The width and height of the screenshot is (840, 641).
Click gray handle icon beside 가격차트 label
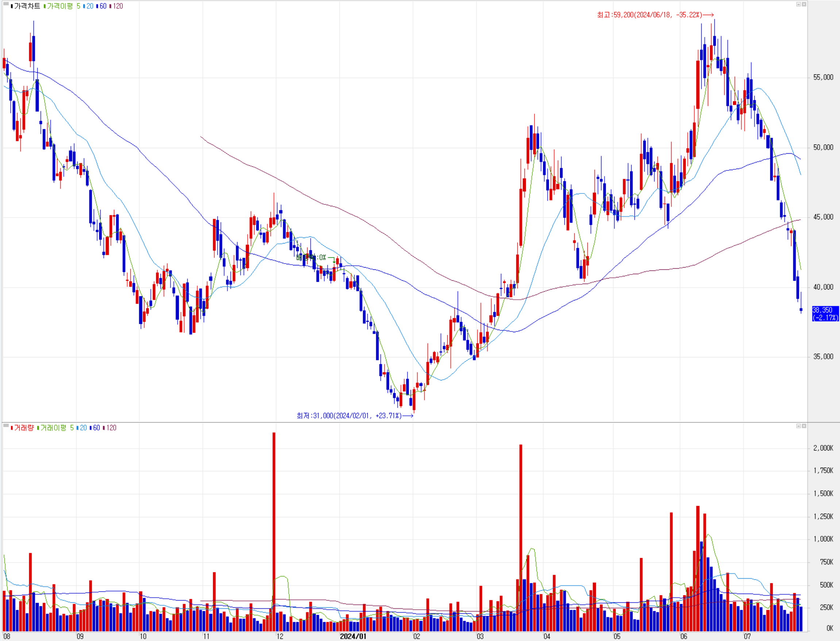coord(6,4)
